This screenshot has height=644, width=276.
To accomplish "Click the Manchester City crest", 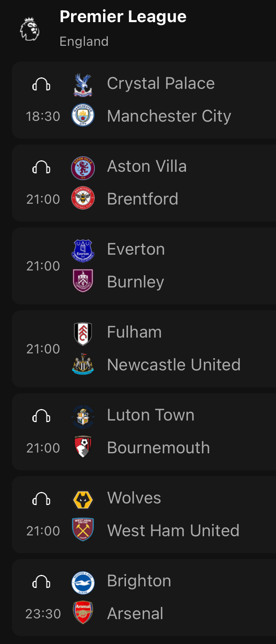I will [83, 116].
